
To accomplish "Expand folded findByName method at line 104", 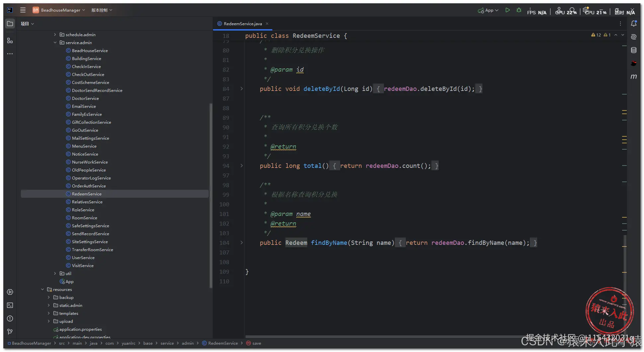I will 242,243.
